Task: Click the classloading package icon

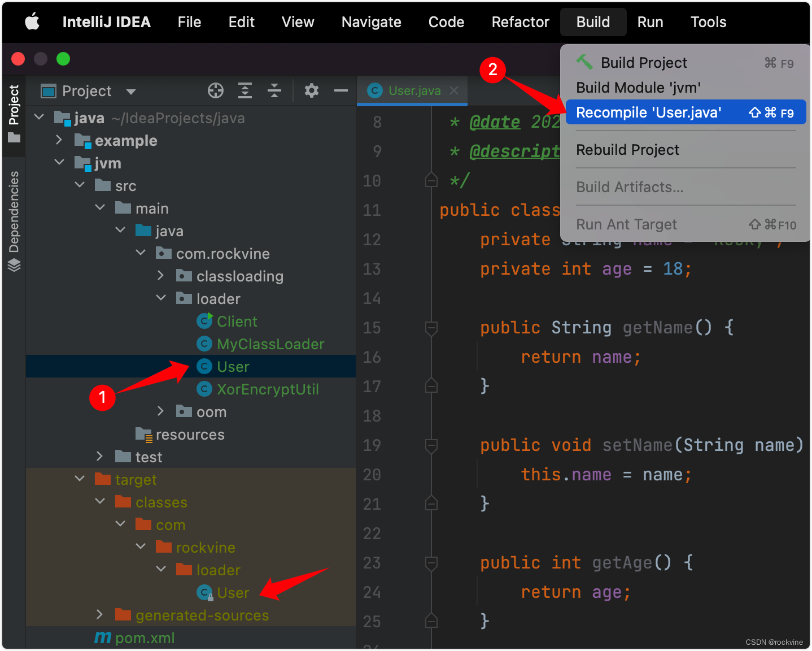Action: click(184, 276)
